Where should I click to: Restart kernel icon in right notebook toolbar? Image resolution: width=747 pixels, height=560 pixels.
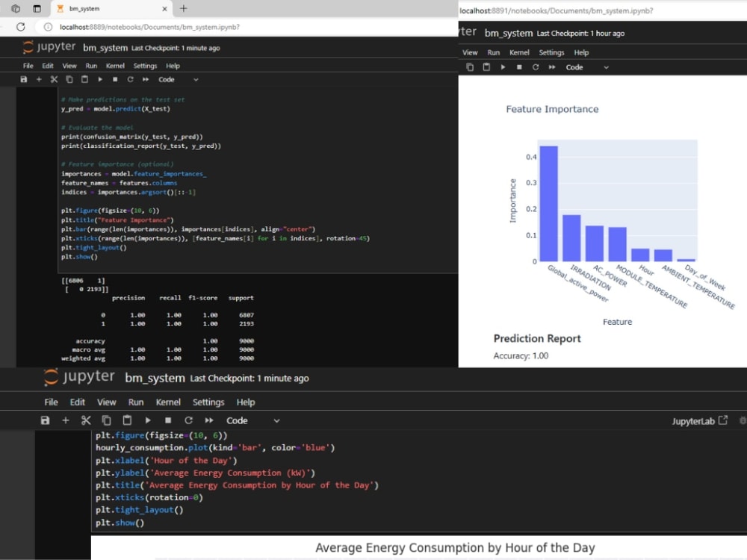(x=536, y=67)
